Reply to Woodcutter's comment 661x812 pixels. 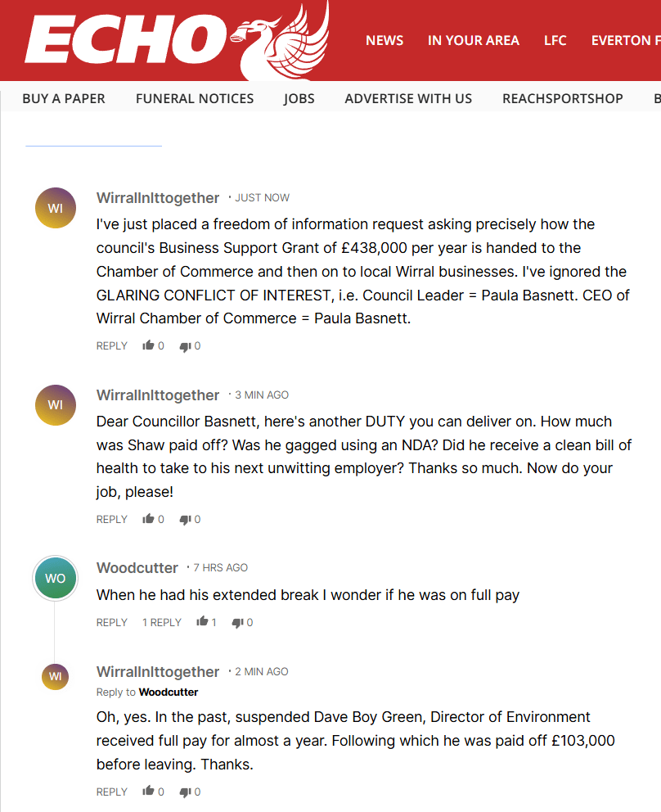pos(112,622)
